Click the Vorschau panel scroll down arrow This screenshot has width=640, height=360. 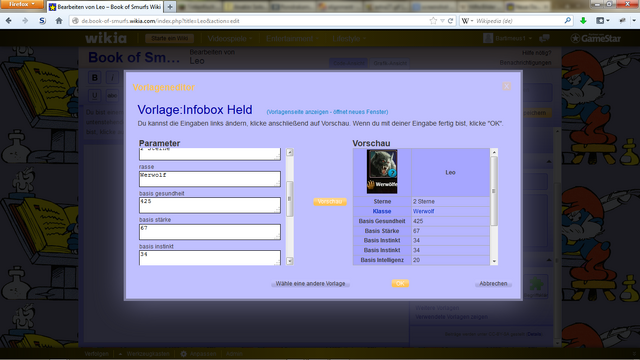(494, 261)
